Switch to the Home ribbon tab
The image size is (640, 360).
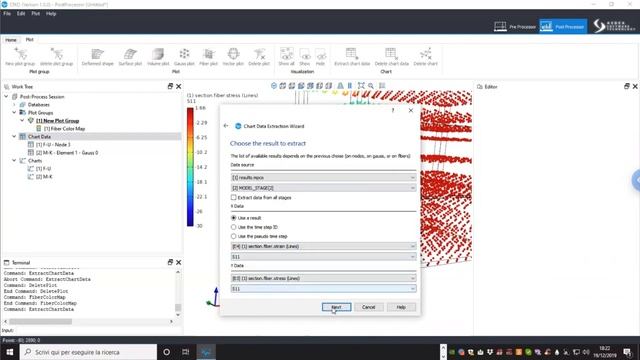pos(11,40)
